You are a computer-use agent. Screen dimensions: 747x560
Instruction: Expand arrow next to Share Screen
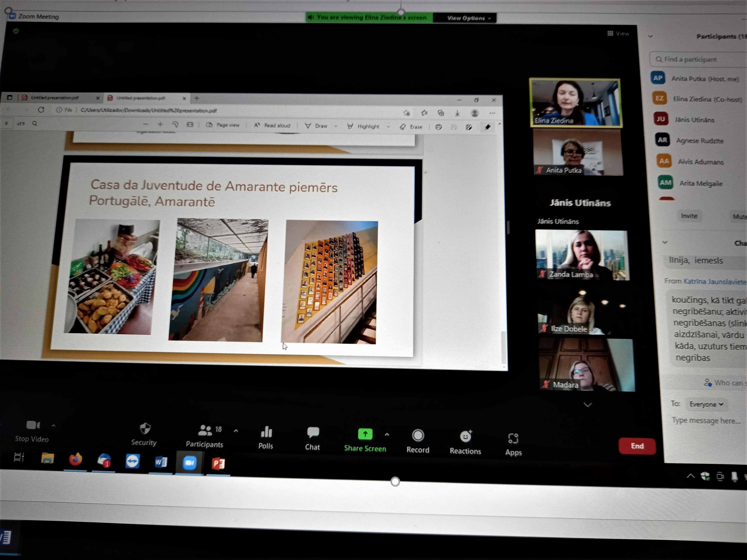(x=387, y=434)
